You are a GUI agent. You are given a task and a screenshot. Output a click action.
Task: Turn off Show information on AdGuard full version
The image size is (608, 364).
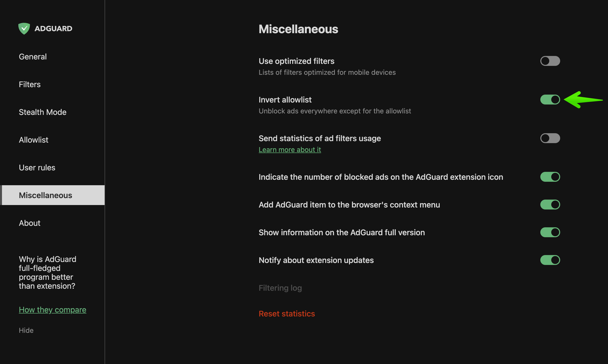click(x=550, y=232)
